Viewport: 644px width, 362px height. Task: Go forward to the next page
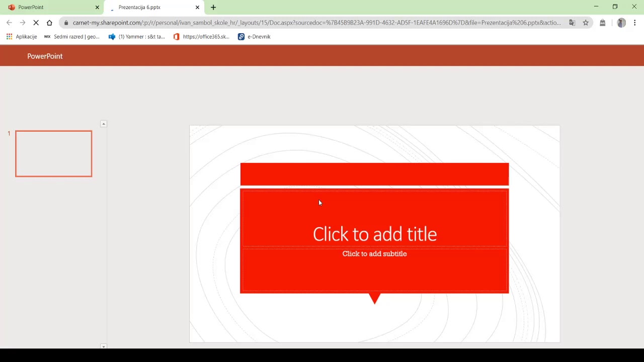(23, 23)
